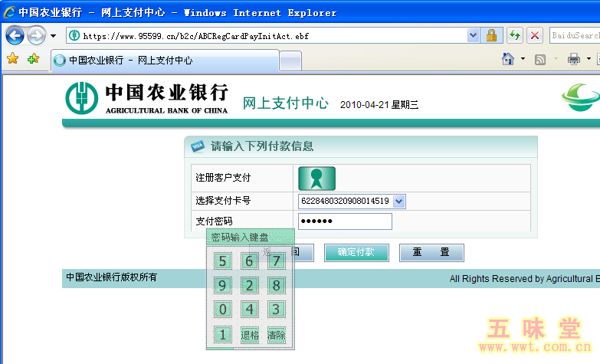Click the registered customer payment icon
The width and height of the screenshot is (600, 364).
tap(316, 178)
